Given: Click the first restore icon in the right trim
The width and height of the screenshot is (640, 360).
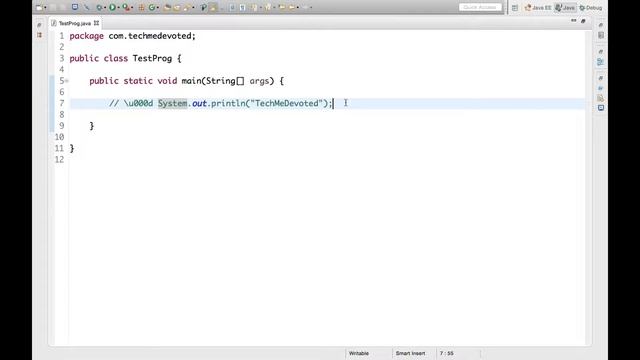Looking at the screenshot, I should (x=600, y=25).
